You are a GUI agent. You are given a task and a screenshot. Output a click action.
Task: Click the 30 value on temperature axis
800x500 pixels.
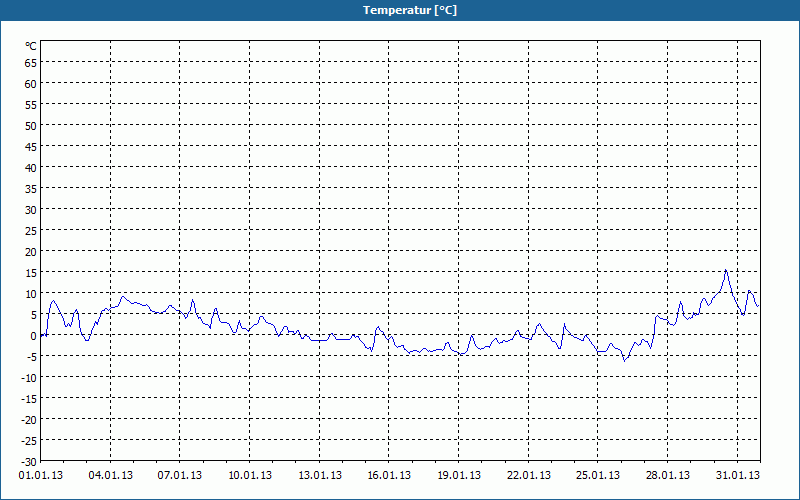[31, 210]
